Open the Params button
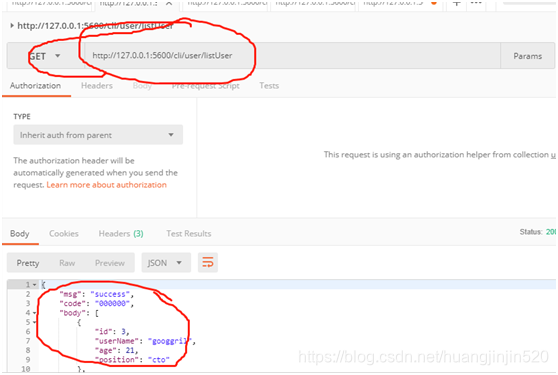The width and height of the screenshot is (558, 375). (527, 56)
